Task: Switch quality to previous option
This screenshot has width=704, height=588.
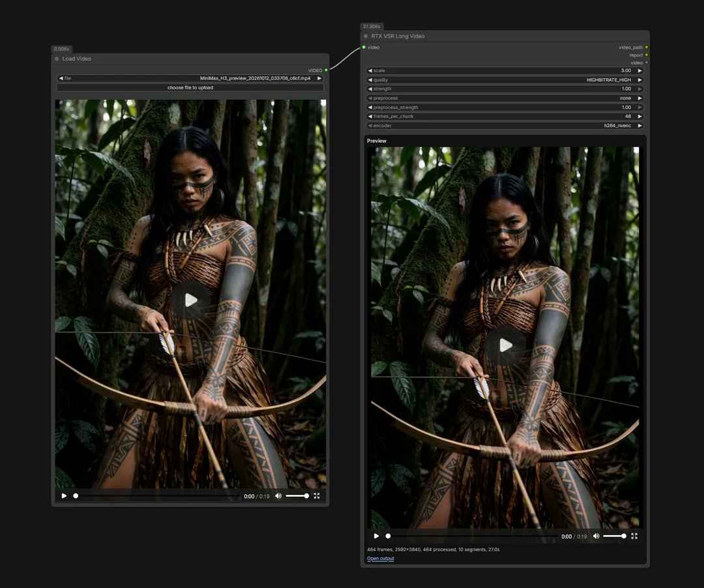Action: [x=370, y=80]
